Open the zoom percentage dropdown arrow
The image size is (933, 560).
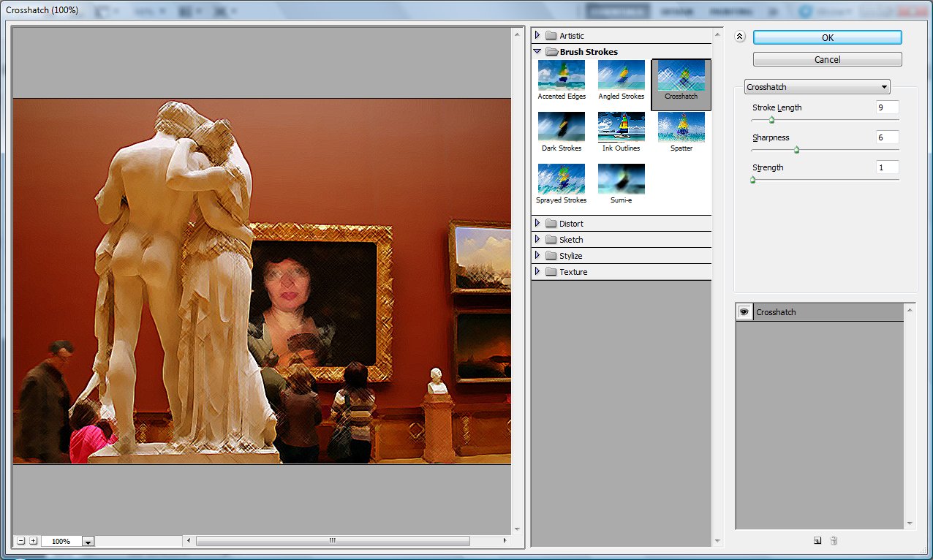(88, 542)
